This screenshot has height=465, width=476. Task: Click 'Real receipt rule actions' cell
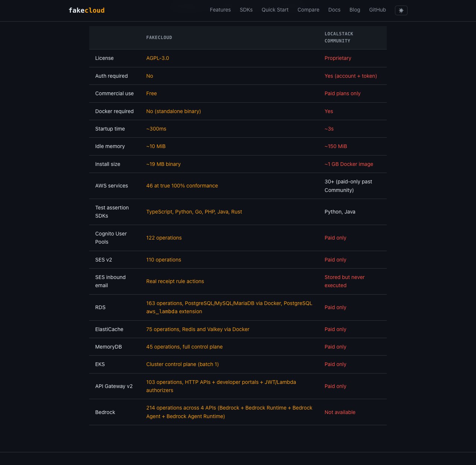pyautogui.click(x=175, y=282)
